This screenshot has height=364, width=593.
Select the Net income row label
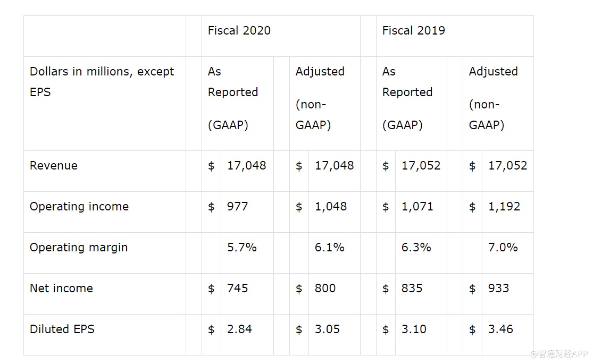click(x=61, y=289)
